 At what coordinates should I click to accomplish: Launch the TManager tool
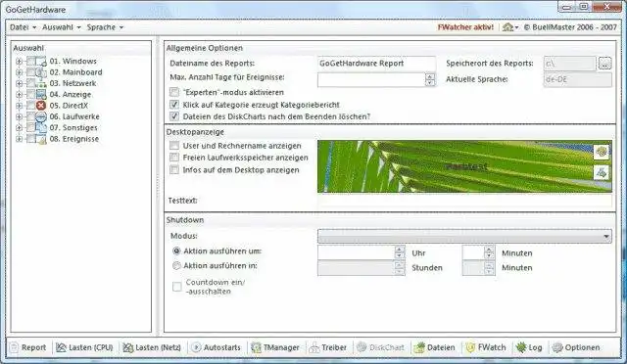tap(275, 347)
